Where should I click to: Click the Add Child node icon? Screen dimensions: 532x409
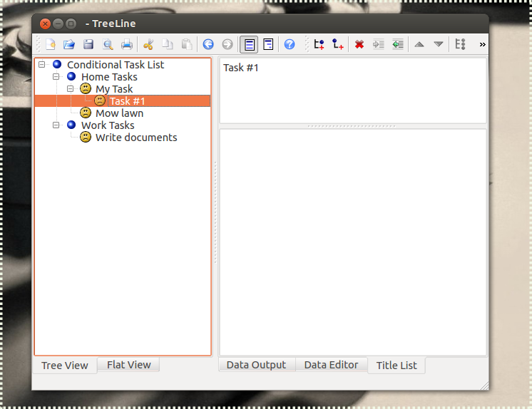338,44
